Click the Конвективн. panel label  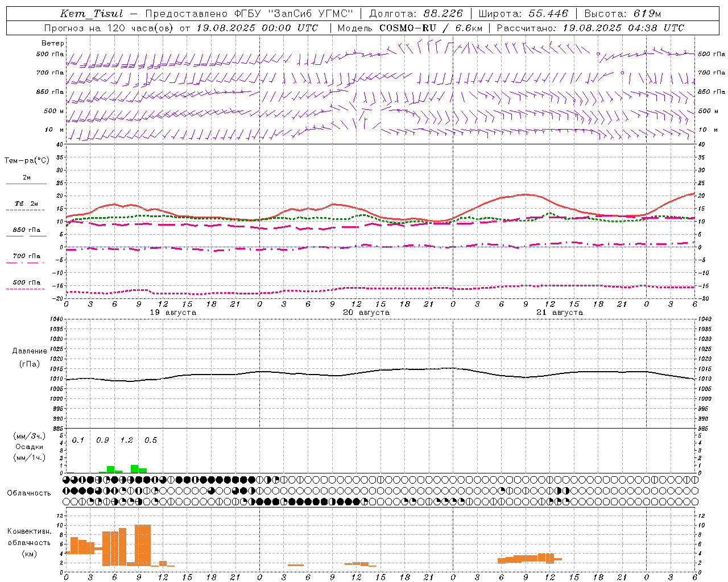tap(29, 531)
